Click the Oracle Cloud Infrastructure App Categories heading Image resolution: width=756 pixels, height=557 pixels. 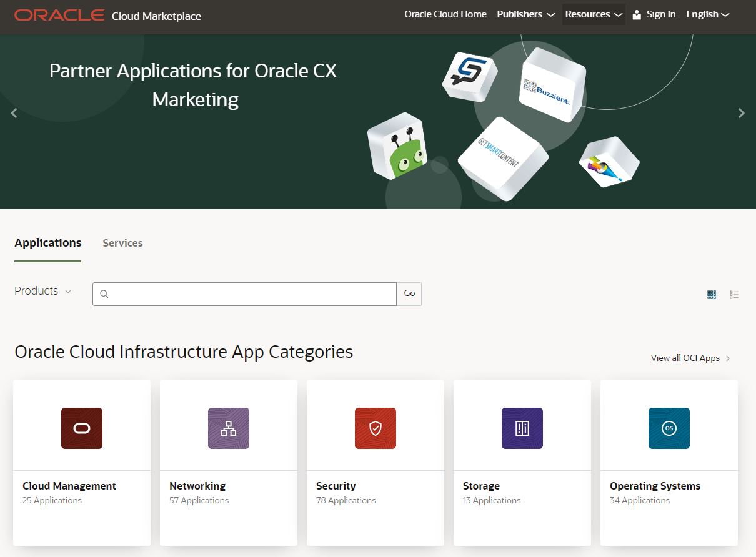pyautogui.click(x=184, y=352)
